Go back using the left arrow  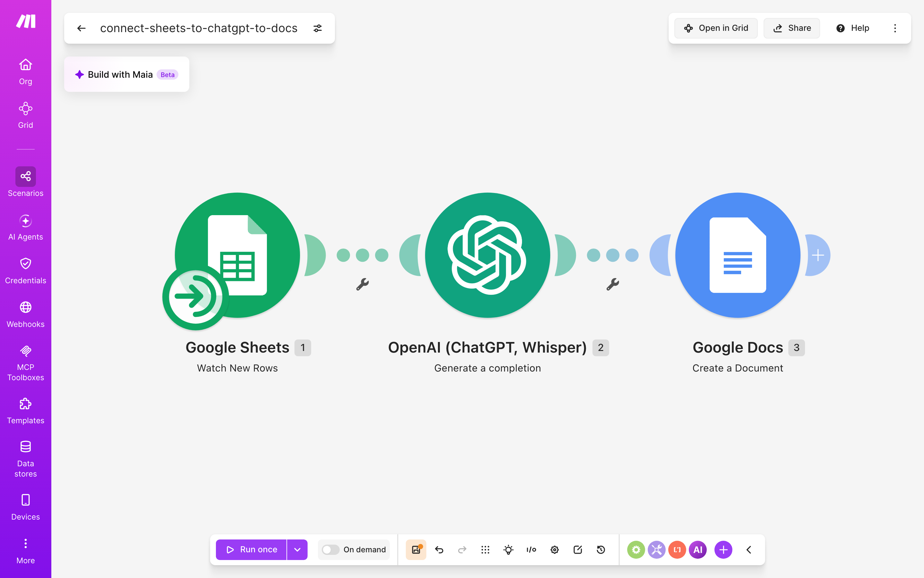coord(81,28)
